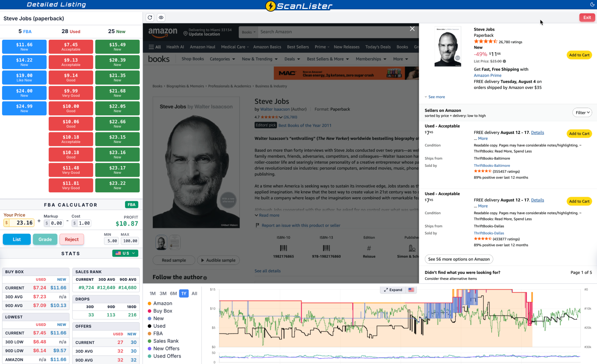Click the Publisher building icon

tap(412, 248)
